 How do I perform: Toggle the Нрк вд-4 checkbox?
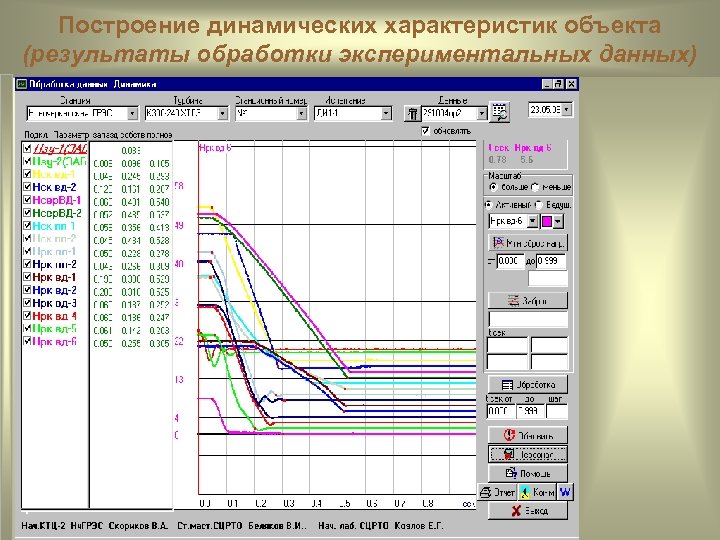click(27, 315)
